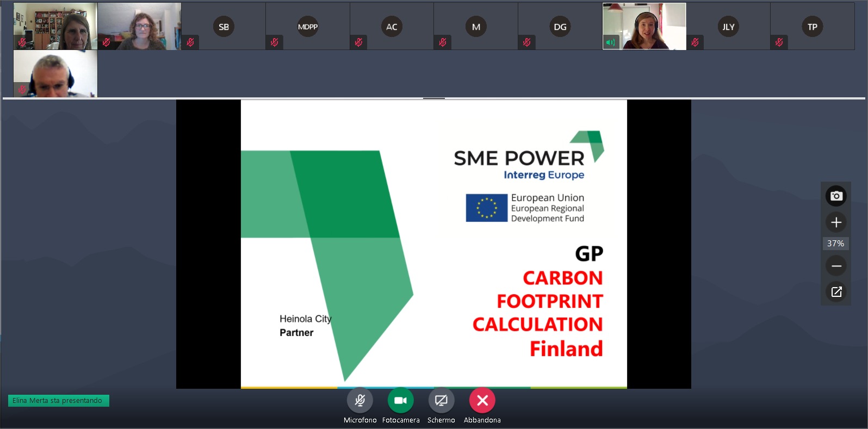Click the muted mic icon on MDPP tile
Screen dimensions: 868x429
coord(275,42)
